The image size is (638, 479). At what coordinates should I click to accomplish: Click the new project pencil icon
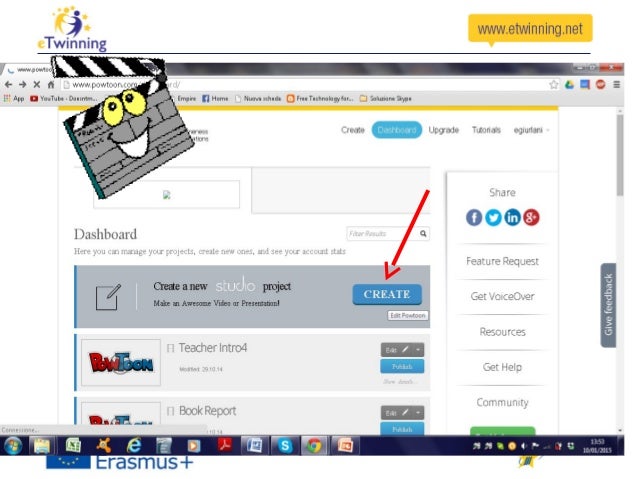pos(108,297)
